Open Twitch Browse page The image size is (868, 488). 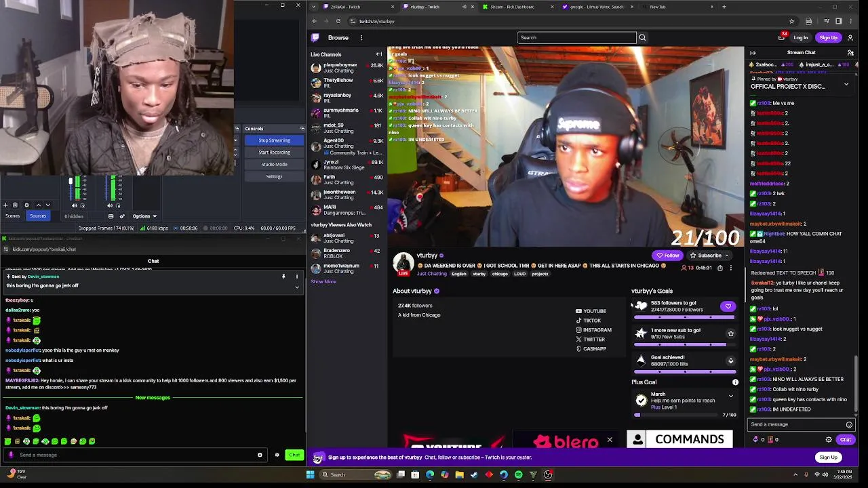pos(338,38)
